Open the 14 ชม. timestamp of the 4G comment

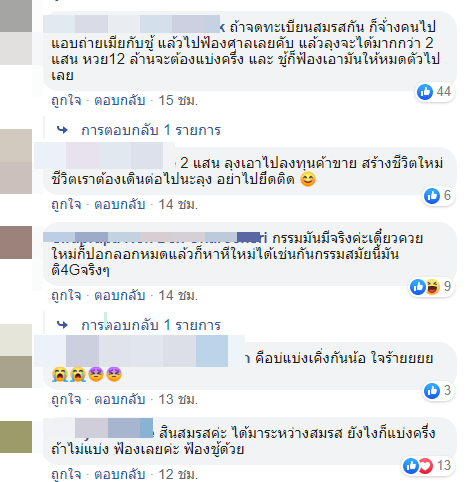click(178, 295)
